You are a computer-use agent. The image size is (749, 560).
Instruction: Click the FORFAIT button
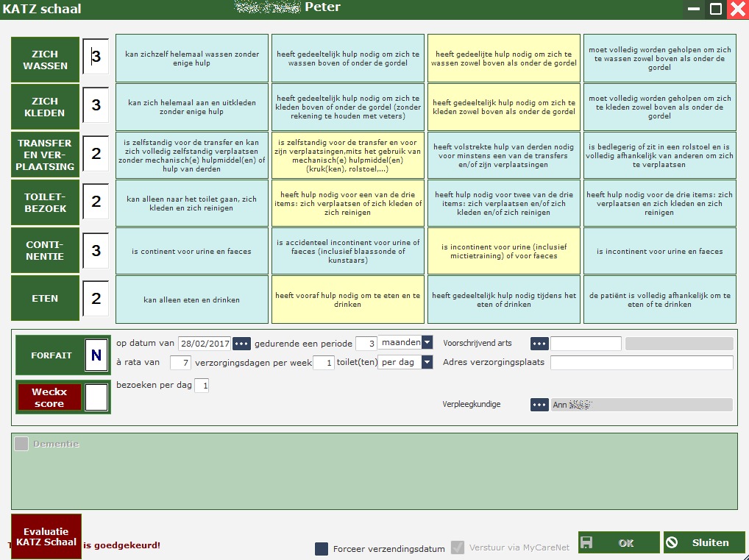[51, 355]
